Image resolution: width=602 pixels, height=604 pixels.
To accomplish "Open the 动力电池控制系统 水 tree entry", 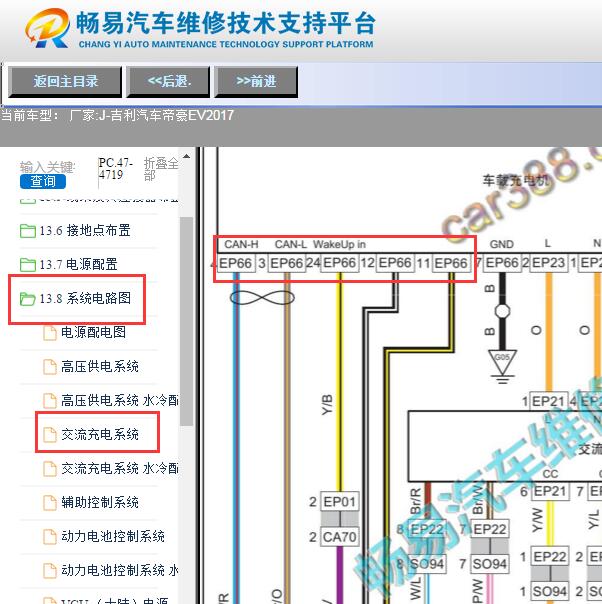I will [x=119, y=570].
